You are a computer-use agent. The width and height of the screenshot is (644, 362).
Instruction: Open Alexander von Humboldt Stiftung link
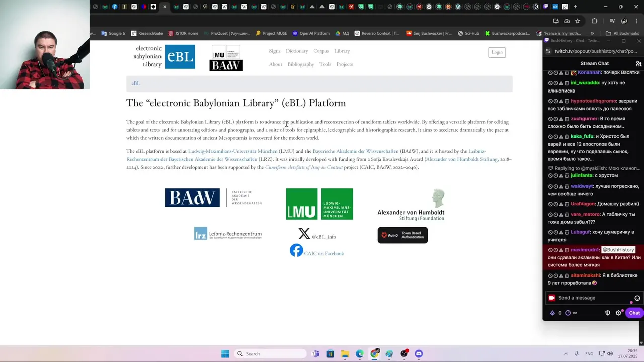click(461, 159)
